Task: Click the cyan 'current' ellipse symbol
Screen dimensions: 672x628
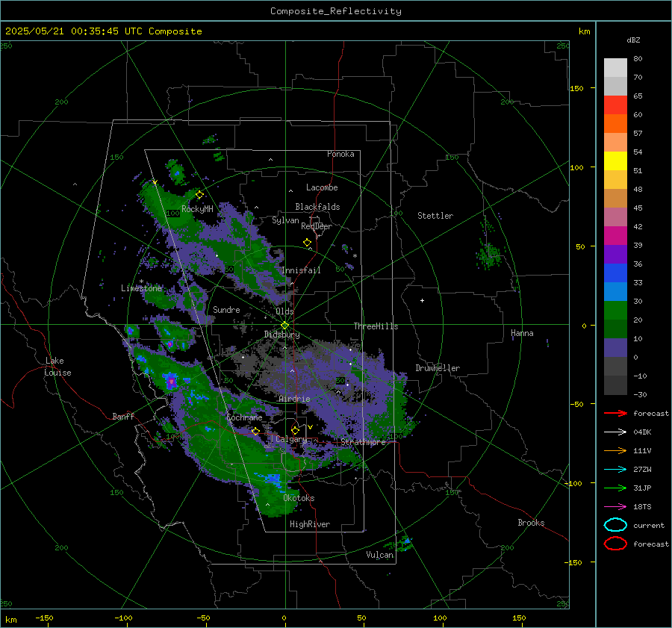Action: (x=615, y=525)
